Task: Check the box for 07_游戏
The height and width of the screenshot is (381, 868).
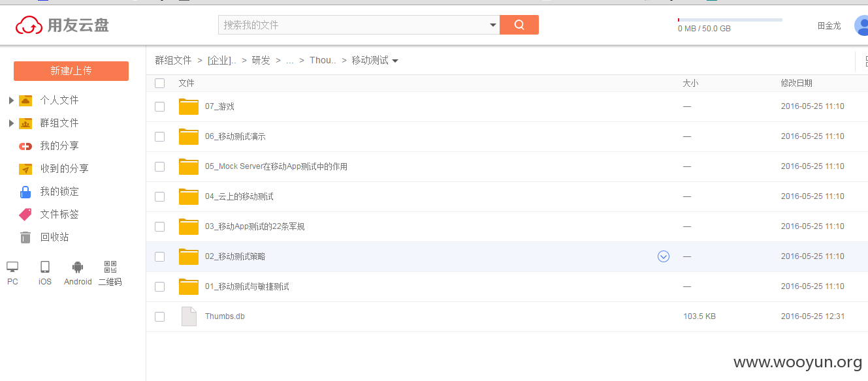Action: point(160,106)
